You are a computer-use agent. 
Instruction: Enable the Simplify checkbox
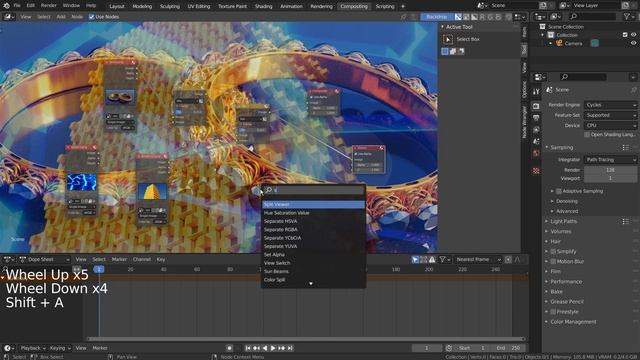click(553, 251)
